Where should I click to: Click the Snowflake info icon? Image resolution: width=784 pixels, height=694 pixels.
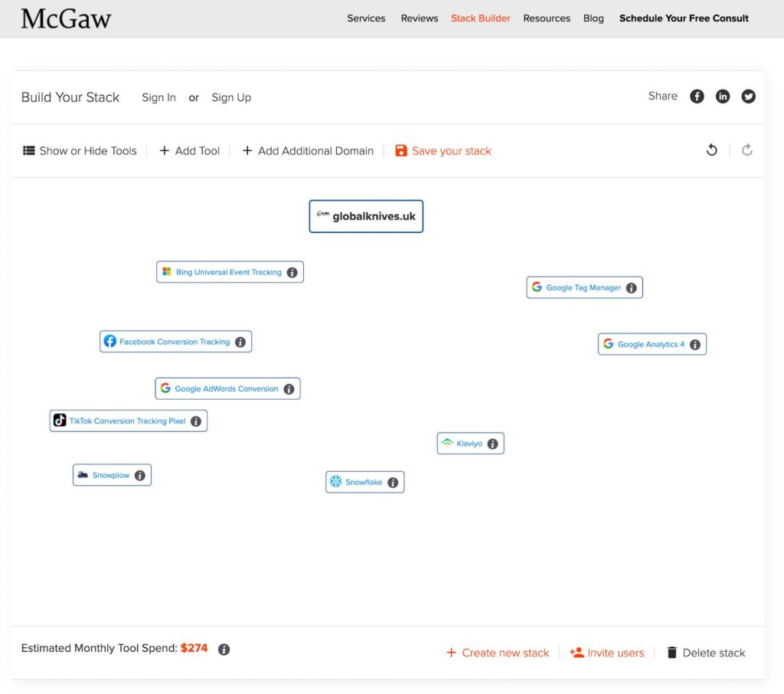(x=392, y=482)
